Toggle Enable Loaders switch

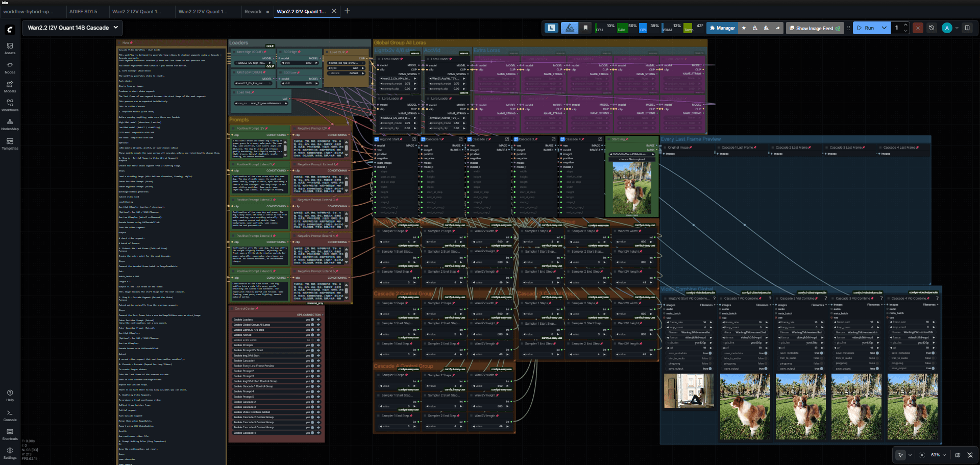tap(312, 320)
